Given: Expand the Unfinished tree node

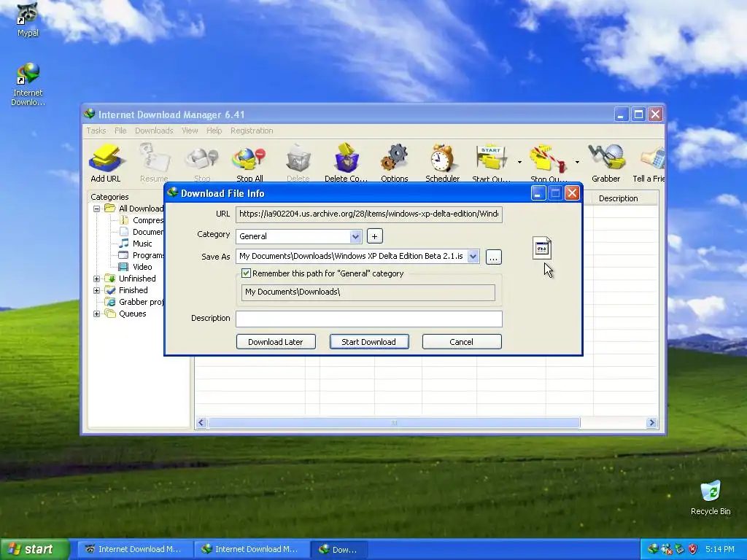Looking at the screenshot, I should pos(97,279).
